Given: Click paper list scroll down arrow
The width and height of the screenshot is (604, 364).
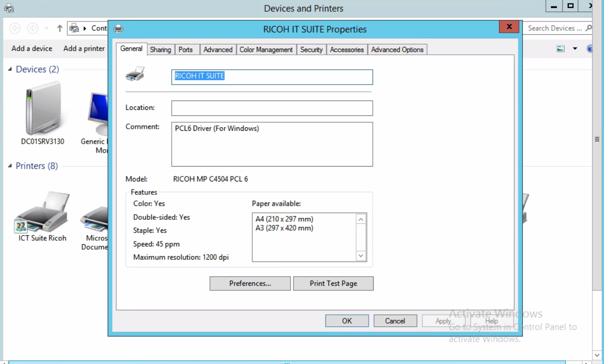Looking at the screenshot, I should tap(361, 256).
